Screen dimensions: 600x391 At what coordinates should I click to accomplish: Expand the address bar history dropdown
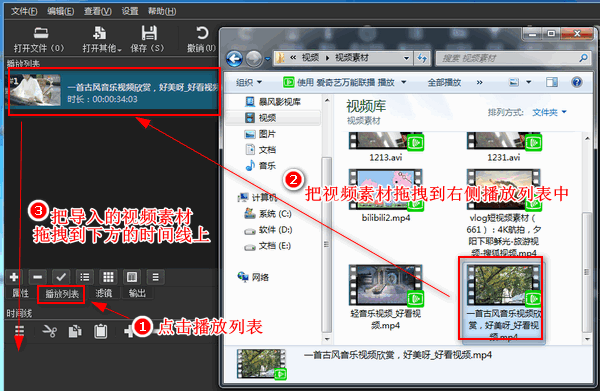point(406,59)
